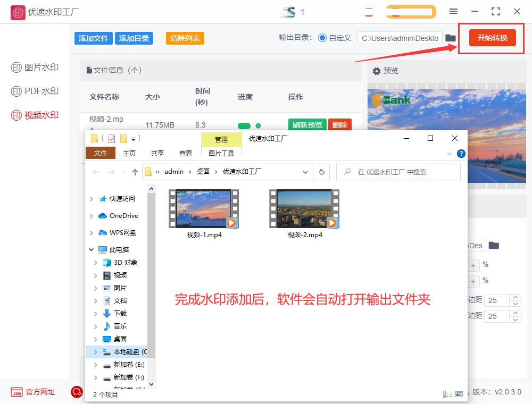532x404 pixels.
Task: Expand 本地磁盘 (C:) in the folder tree
Action: (95, 351)
